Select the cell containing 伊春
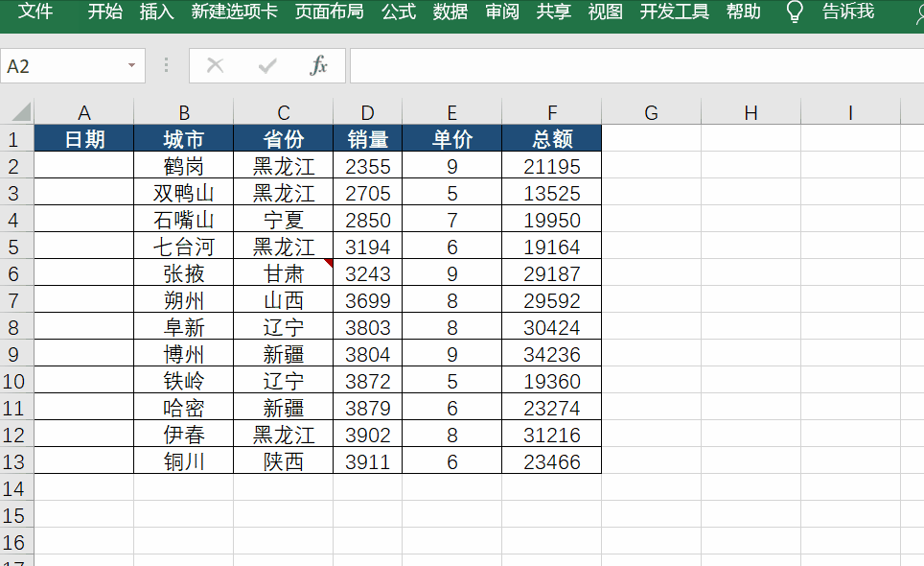924x566 pixels. 184,436
